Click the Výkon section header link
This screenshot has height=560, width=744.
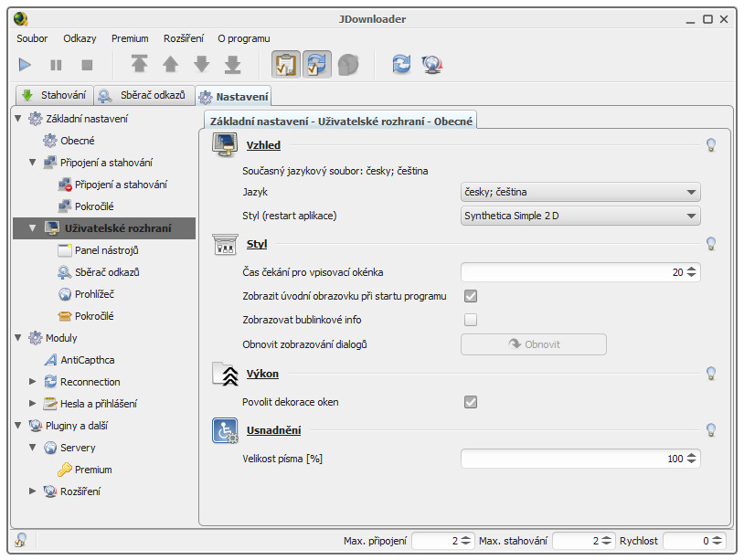(262, 374)
